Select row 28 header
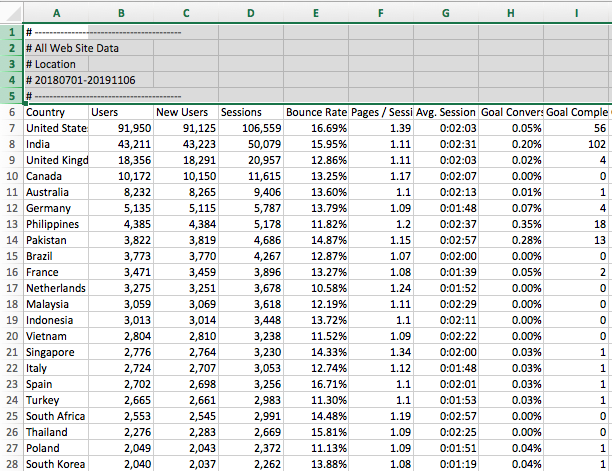Screen dimensions: 612x471 coord(12,464)
